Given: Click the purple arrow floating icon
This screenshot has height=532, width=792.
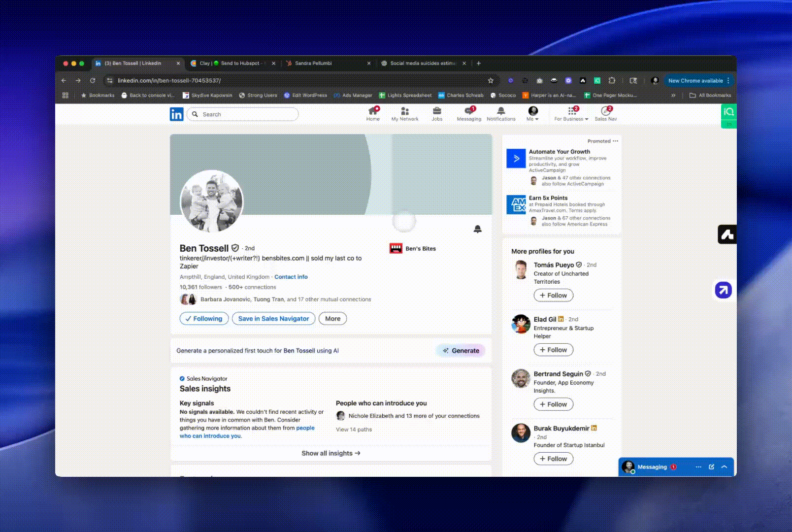Looking at the screenshot, I should pyautogui.click(x=723, y=290).
